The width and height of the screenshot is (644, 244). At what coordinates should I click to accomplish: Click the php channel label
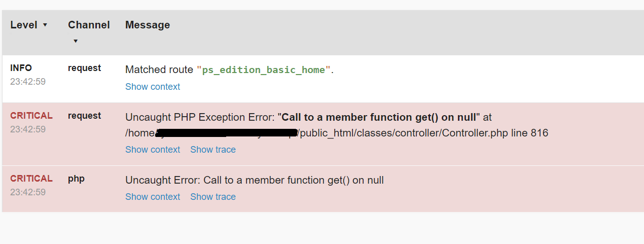click(76, 179)
